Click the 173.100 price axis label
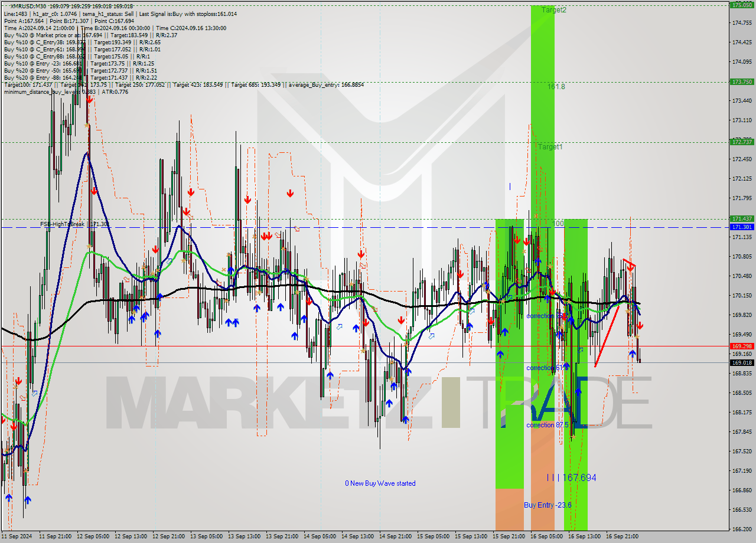756x543 pixels. point(742,120)
